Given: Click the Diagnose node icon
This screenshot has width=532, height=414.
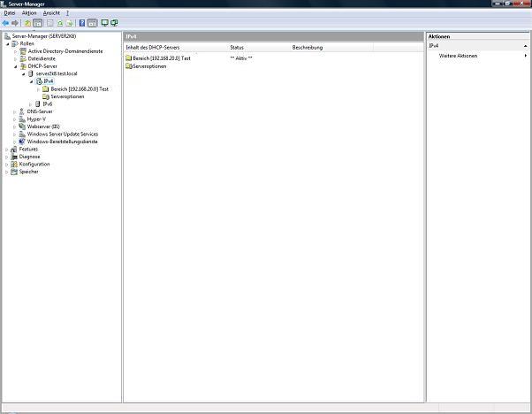Looking at the screenshot, I should click(x=14, y=157).
